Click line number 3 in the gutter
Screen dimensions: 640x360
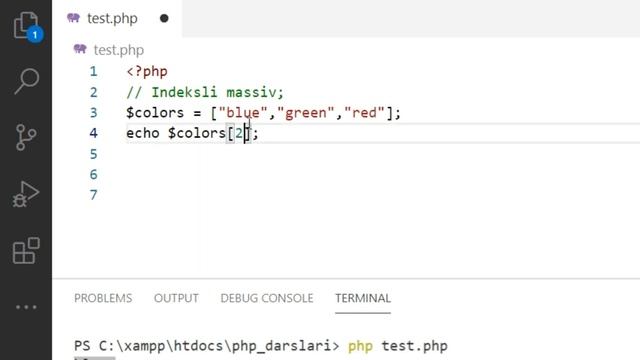coord(94,113)
